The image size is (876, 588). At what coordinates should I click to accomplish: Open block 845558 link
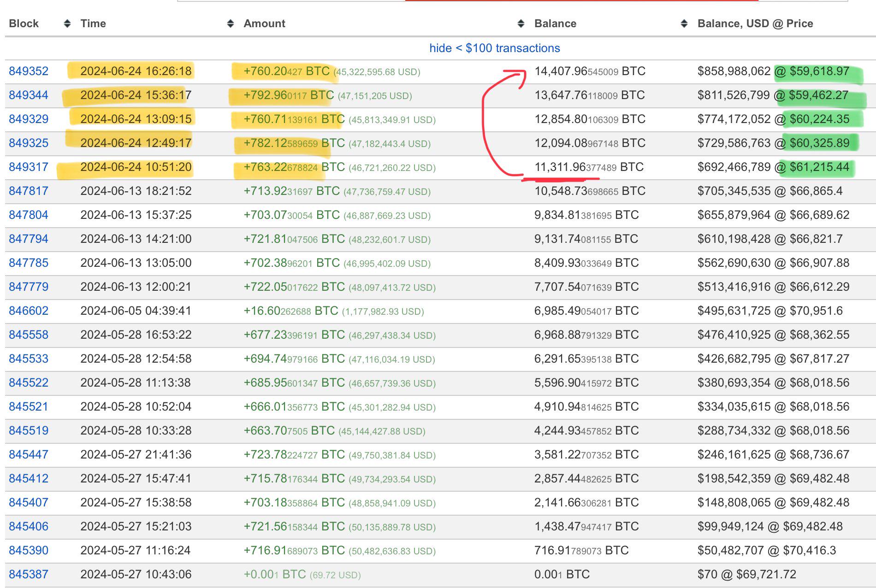pos(29,335)
